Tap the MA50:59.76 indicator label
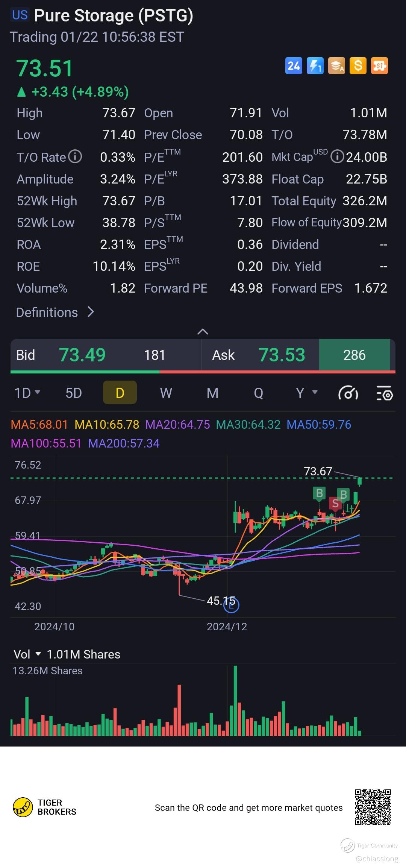The image size is (406, 868). 319,425
